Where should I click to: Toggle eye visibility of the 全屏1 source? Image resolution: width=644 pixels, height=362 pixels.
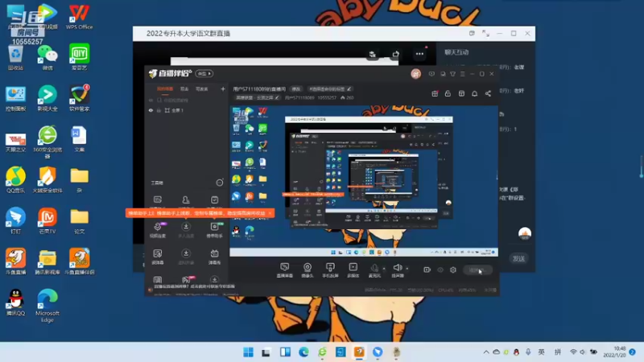point(151,110)
